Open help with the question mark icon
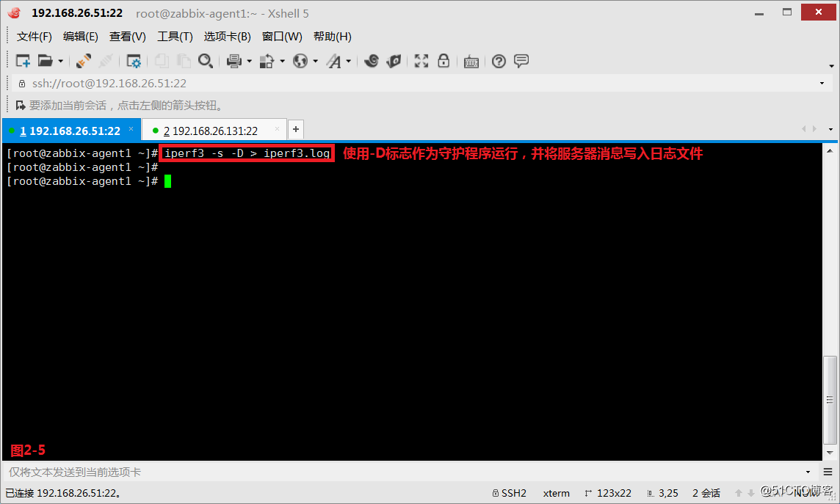This screenshot has width=840, height=504. (x=499, y=62)
